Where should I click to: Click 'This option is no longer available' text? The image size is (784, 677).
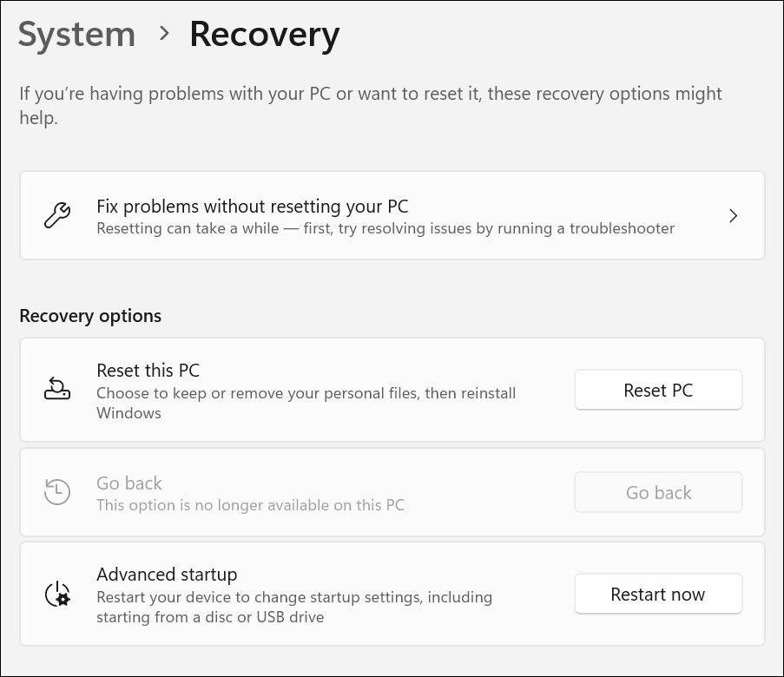[250, 505]
